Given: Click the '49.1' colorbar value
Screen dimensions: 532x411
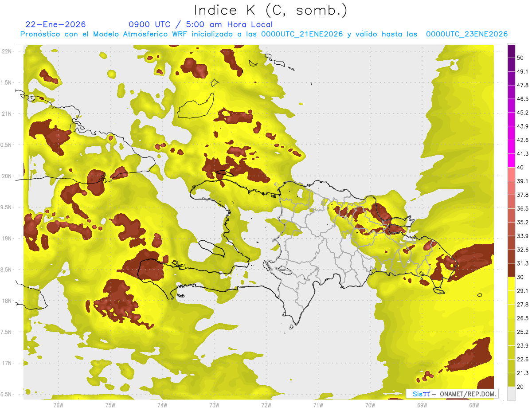Looking at the screenshot, I should click(523, 71).
